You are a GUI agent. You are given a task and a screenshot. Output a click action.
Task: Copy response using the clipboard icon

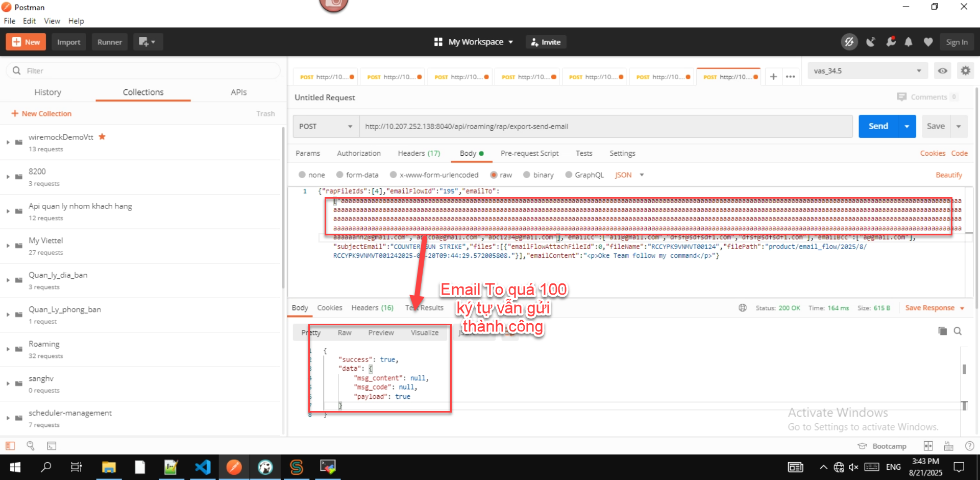coord(942,331)
